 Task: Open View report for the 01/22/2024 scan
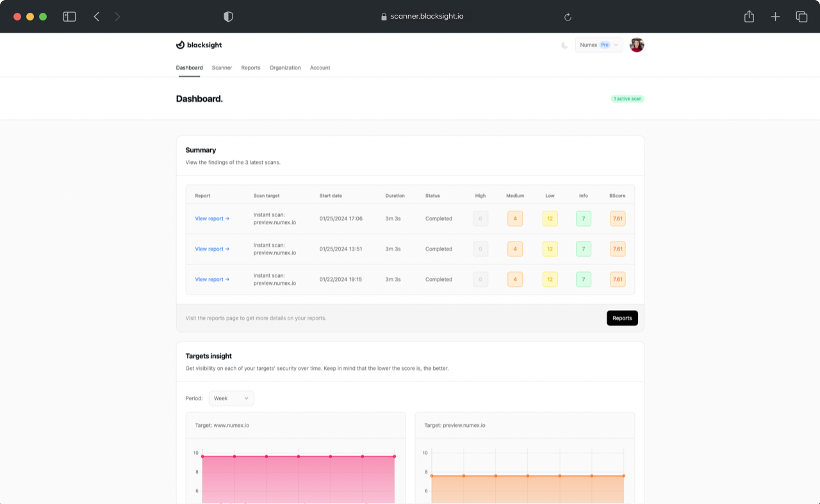[x=211, y=279]
